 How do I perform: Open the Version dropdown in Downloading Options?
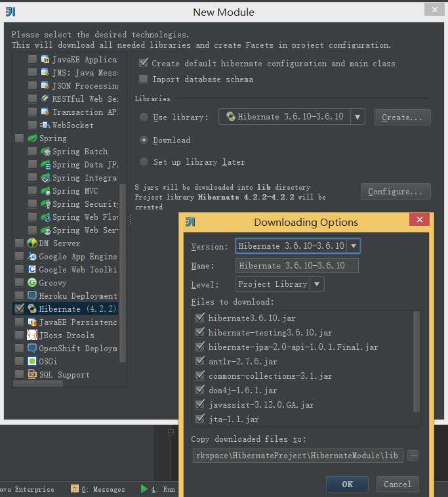click(x=354, y=246)
